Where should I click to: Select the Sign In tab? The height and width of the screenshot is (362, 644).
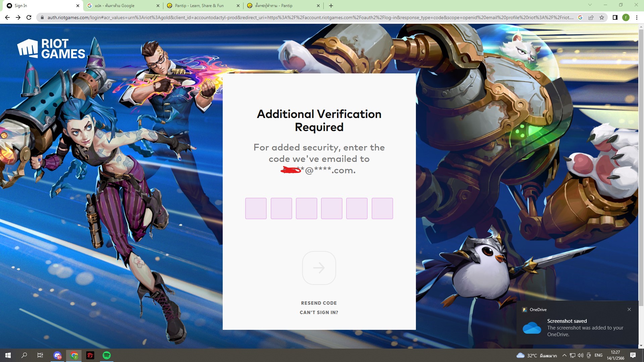(x=42, y=6)
